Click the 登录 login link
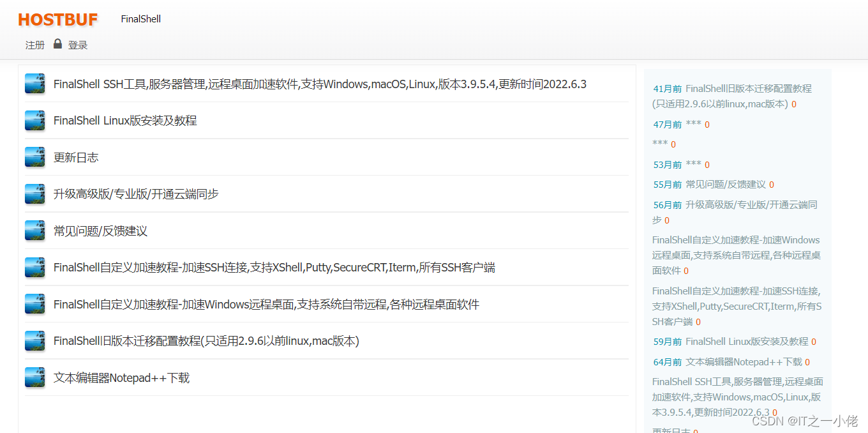This screenshot has width=868, height=433. tap(78, 45)
